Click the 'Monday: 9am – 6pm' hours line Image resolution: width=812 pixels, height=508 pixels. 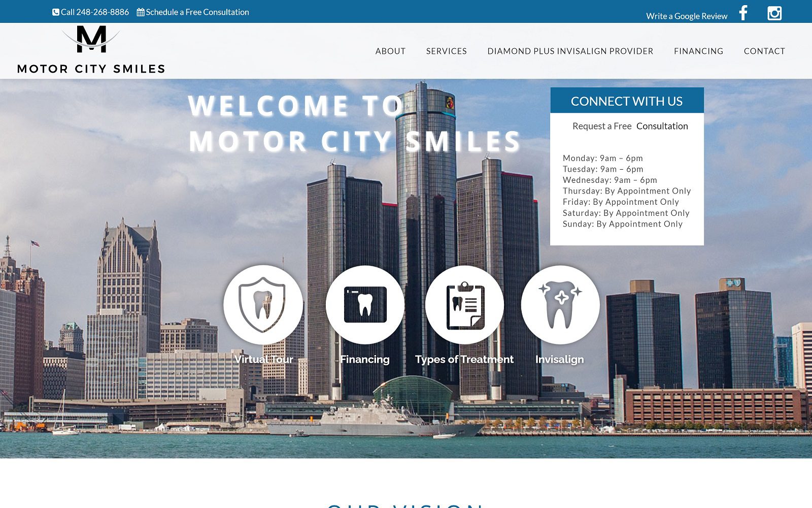tap(603, 158)
